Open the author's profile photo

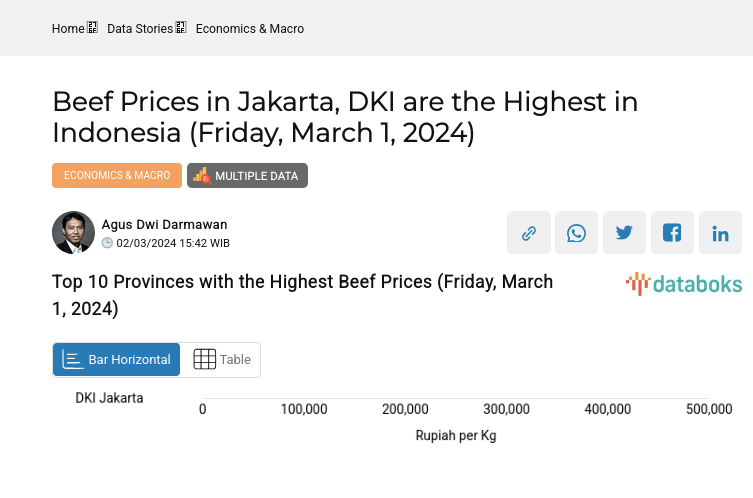[x=73, y=233]
